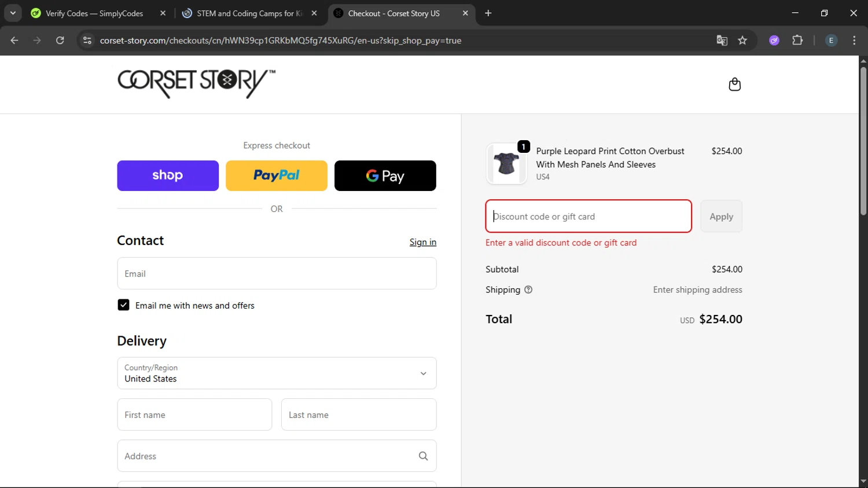The image size is (868, 488).
Task: Restore down the browser window
Action: (x=824, y=13)
